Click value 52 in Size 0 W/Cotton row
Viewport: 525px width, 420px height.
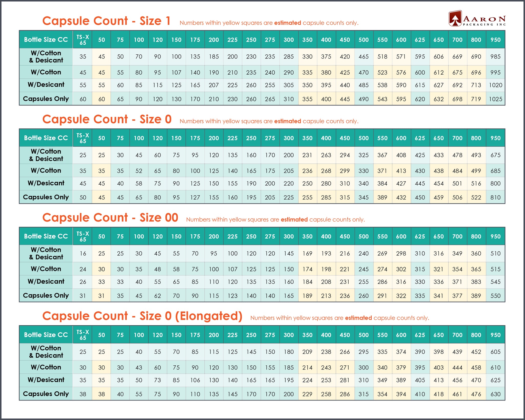[139, 171]
